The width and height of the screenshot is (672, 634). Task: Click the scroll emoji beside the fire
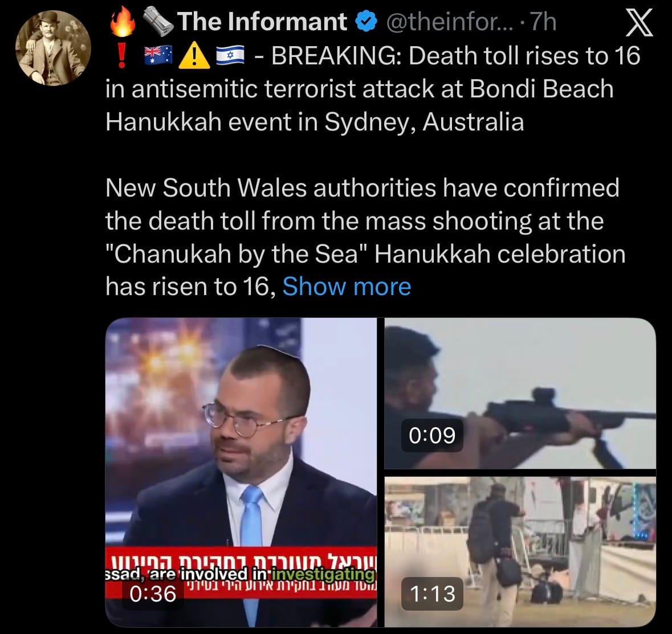(158, 22)
